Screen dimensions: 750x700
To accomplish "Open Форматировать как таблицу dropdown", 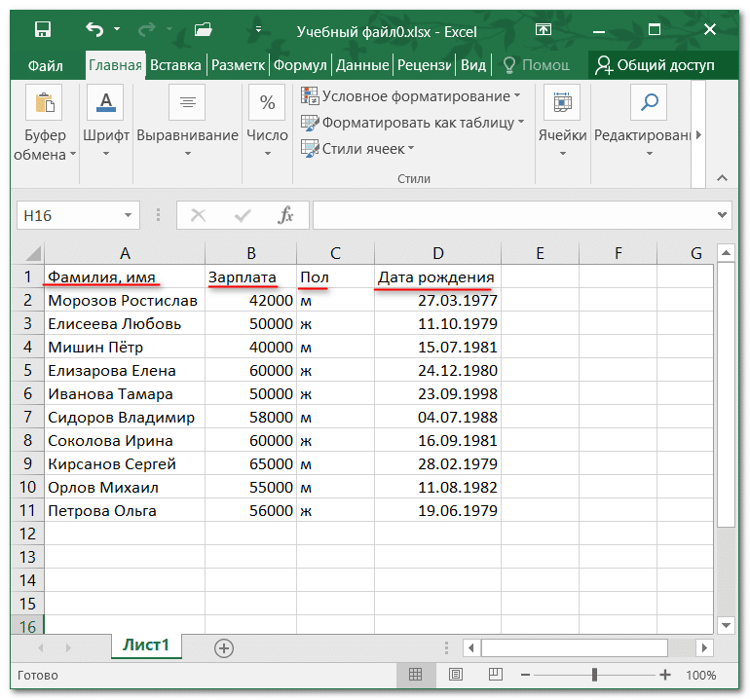I will (x=413, y=123).
